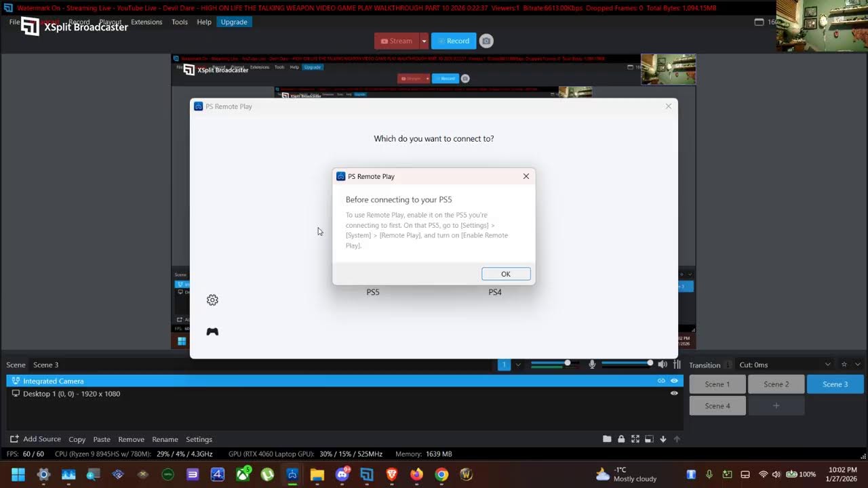Click the Wi-Fi icon in the system tray
The height and width of the screenshot is (488, 868).
(x=764, y=474)
